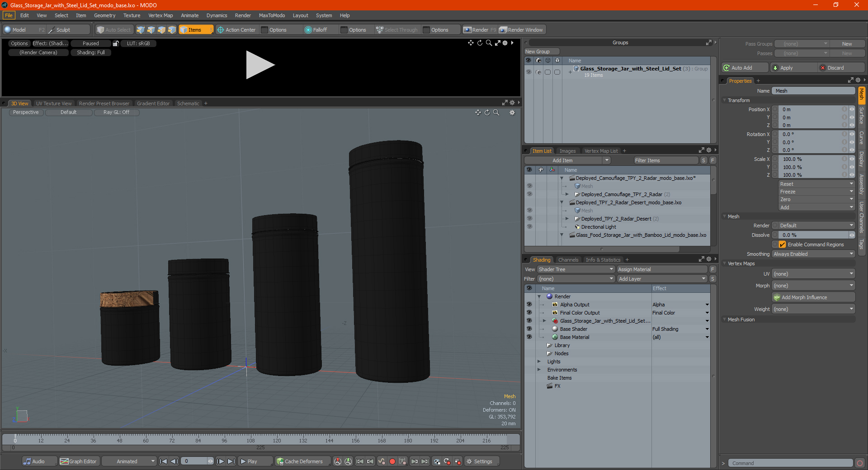Click the 3D viewport zoom magnifier
This screenshot has width=868, height=470.
pos(496,113)
